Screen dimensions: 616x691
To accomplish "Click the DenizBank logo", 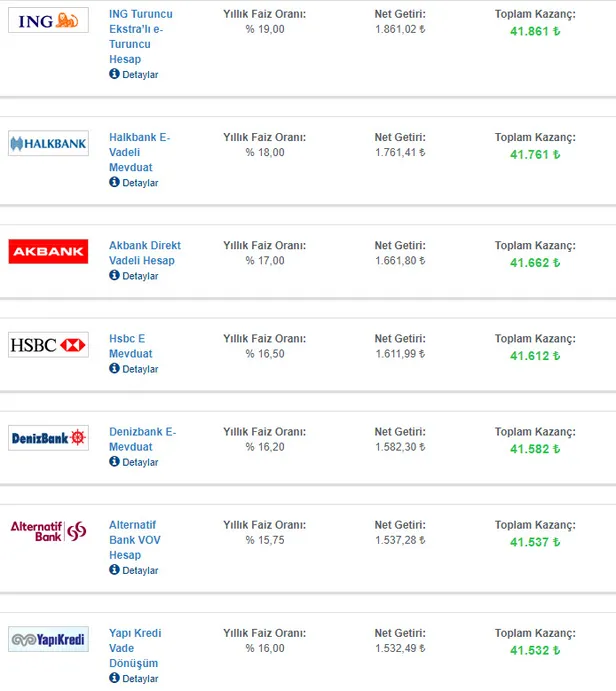I will (48, 437).
